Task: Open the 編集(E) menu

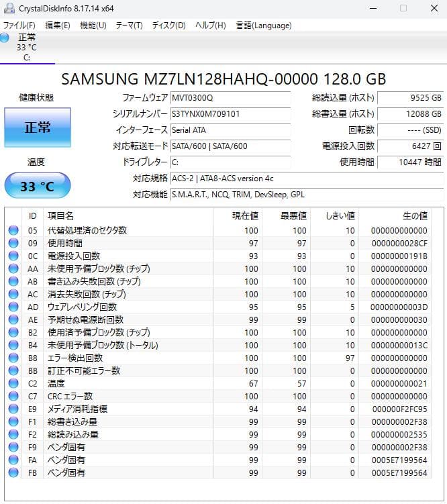Action: point(58,26)
